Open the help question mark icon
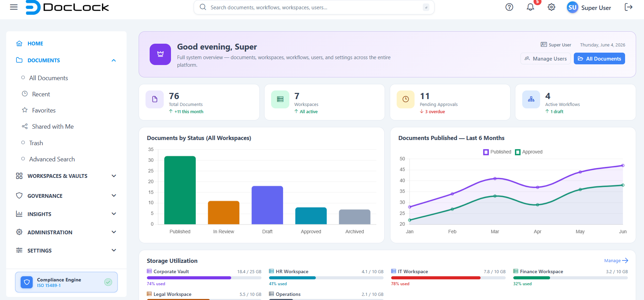This screenshot has width=644, height=300. tap(509, 7)
